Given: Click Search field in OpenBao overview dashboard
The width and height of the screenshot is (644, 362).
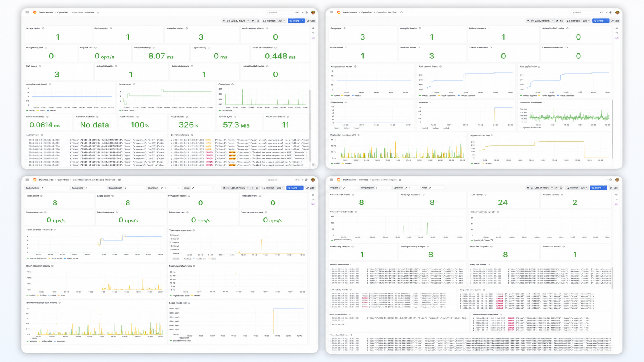Looking at the screenshot, I should coord(283,12).
